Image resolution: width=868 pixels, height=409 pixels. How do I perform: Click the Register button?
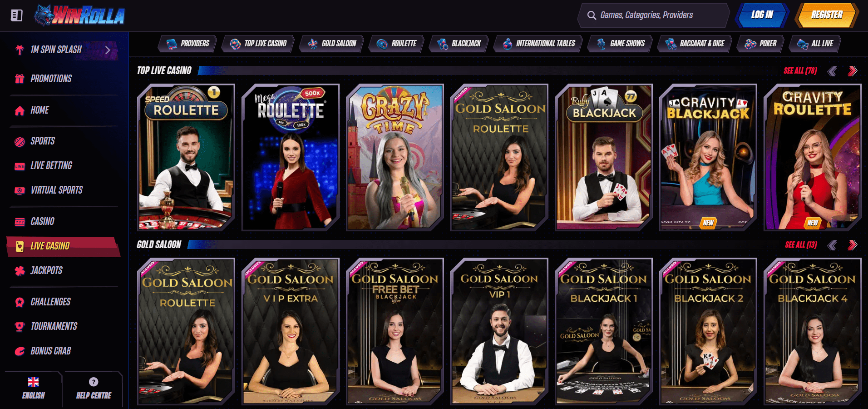pos(827,15)
